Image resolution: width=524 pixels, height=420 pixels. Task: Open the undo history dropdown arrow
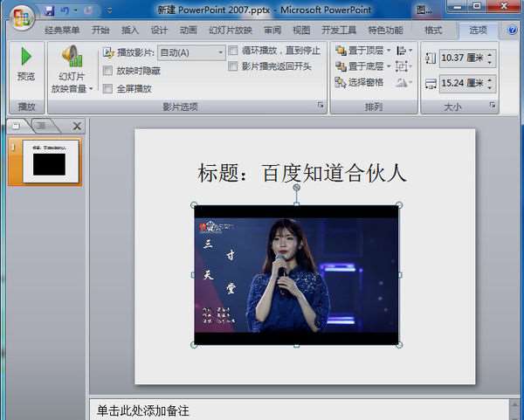pos(75,10)
